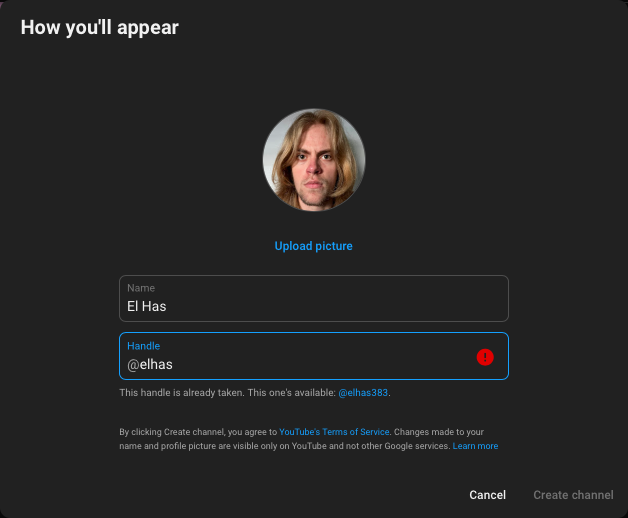This screenshot has width=628, height=518.
Task: Click the circular profile picture avatar
Action: coord(314,159)
